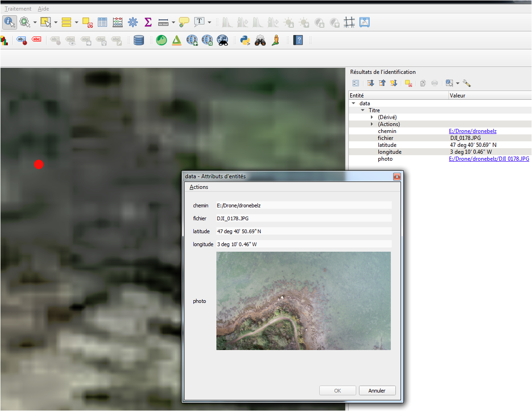Image resolution: width=532 pixels, height=411 pixels.
Task: Open the E:/Drone/dronebelz/DJI_0178.JPG photo link
Action: (x=489, y=158)
